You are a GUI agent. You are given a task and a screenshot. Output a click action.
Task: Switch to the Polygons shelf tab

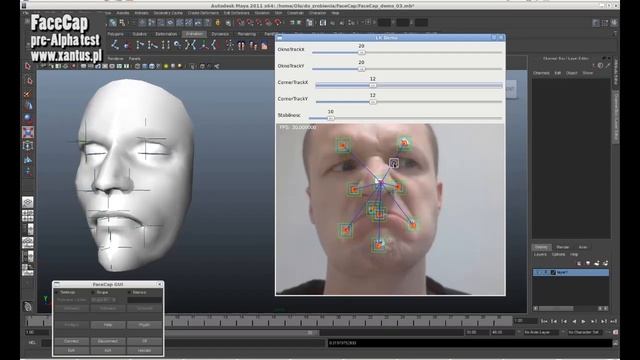(116, 34)
